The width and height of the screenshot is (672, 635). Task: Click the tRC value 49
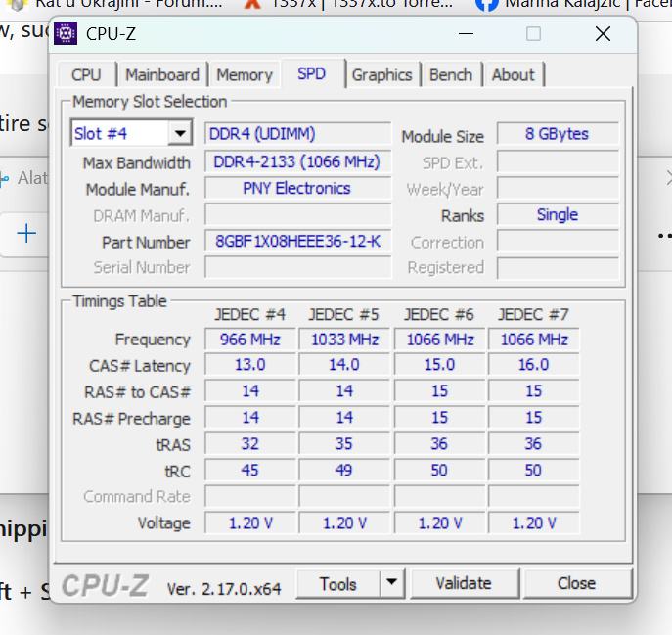point(344,471)
